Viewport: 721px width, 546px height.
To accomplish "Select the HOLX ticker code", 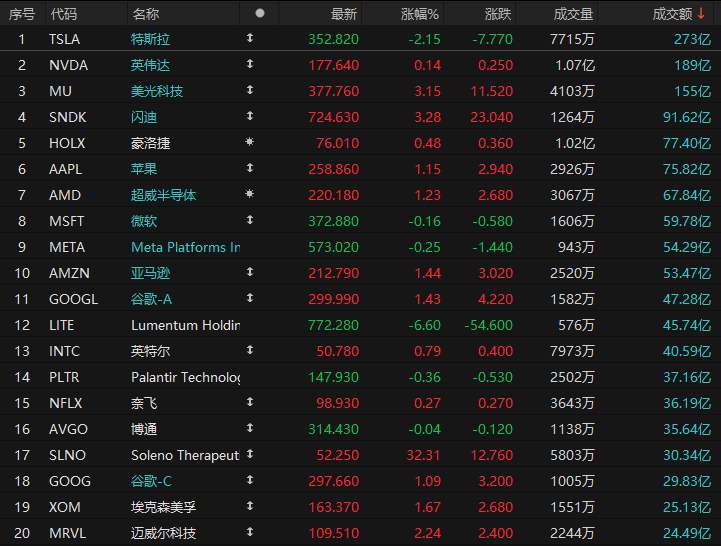I will click(67, 143).
